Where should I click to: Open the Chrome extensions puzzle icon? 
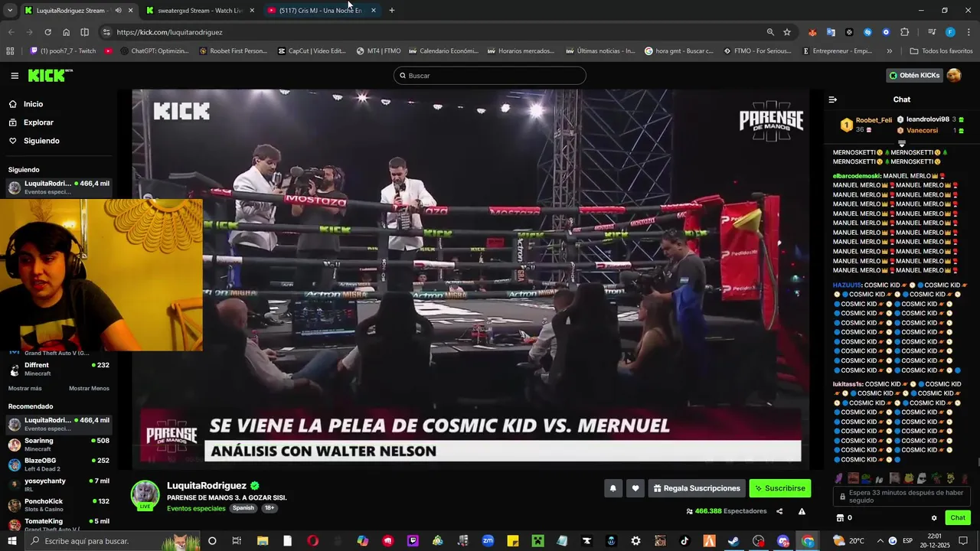904,32
